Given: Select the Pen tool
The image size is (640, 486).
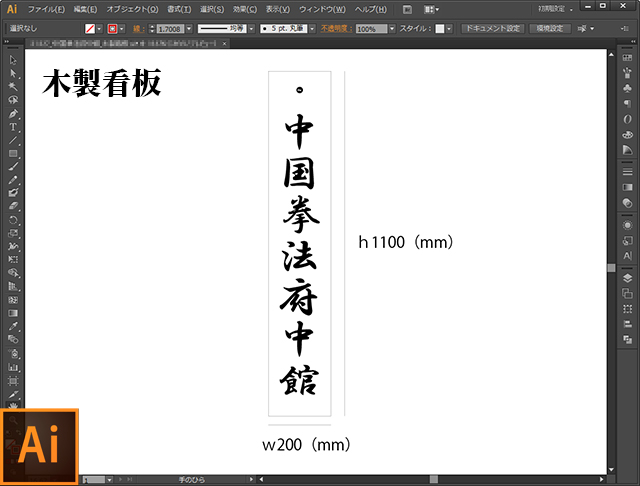Looking at the screenshot, I should [13, 113].
